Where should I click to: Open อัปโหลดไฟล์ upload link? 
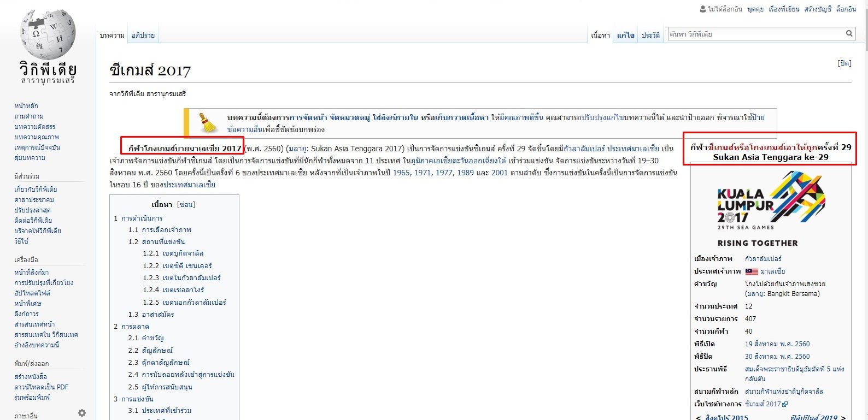(x=32, y=293)
